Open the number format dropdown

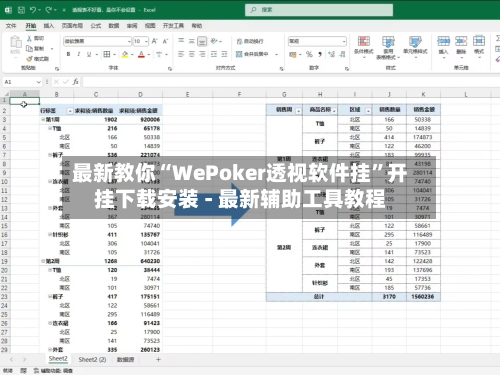coord(344,41)
